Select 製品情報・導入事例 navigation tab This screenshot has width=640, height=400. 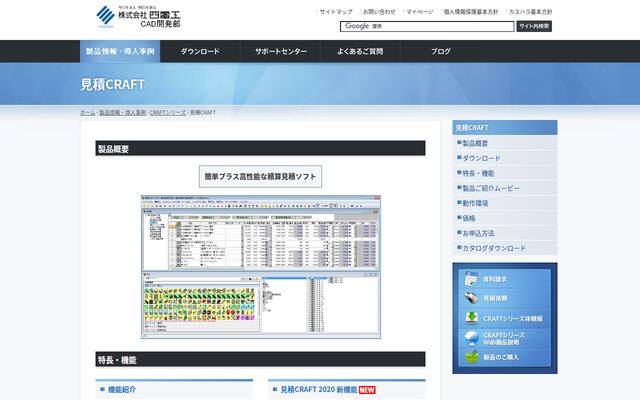(x=120, y=51)
